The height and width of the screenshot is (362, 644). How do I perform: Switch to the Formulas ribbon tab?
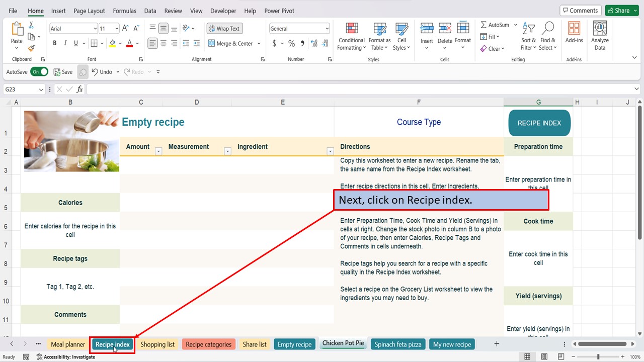click(124, 11)
